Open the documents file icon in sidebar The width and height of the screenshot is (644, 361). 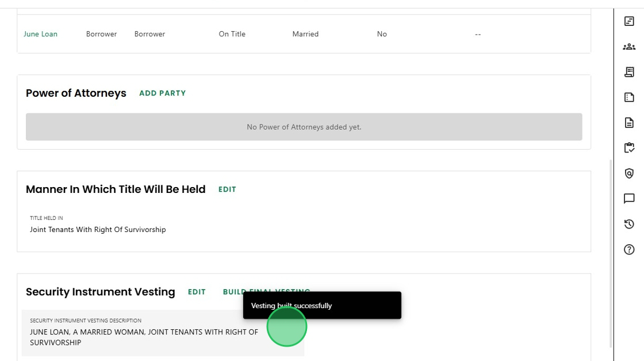(x=629, y=123)
